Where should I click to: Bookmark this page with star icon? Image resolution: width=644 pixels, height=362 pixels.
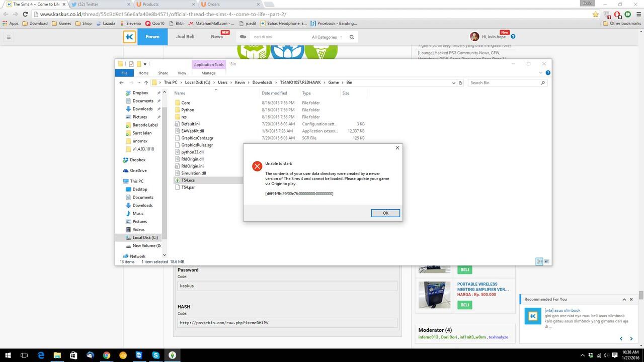click(596, 14)
